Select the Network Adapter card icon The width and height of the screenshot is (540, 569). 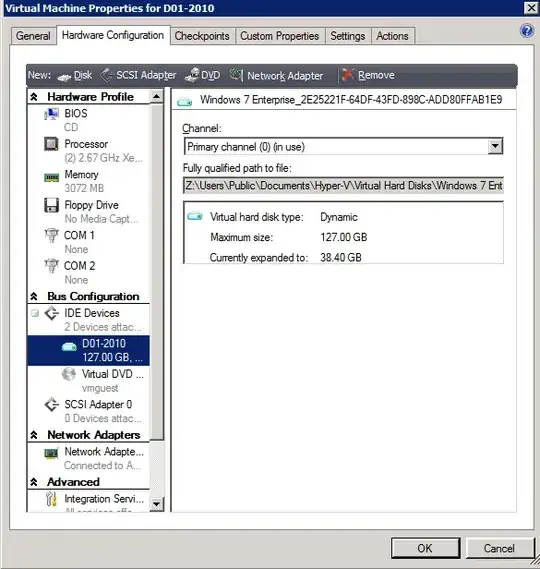pyautogui.click(x=51, y=454)
